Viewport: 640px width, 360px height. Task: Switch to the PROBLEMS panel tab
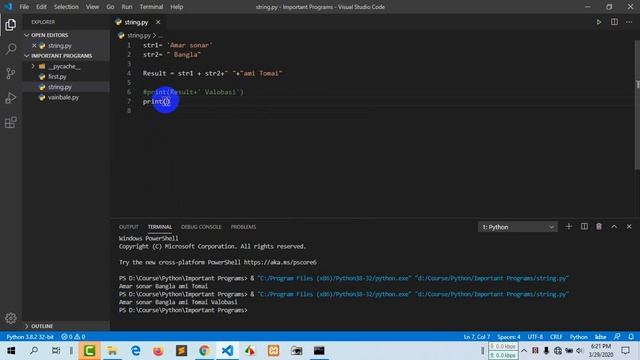click(243, 227)
